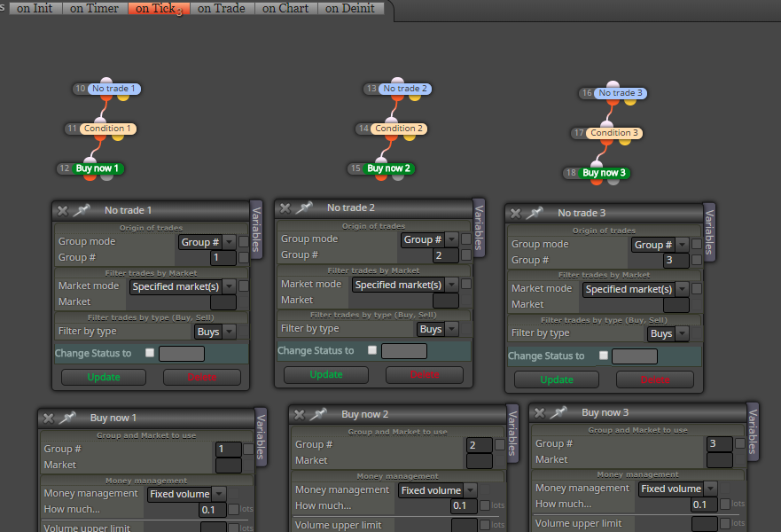Select the No trade 3 node
Screen dimensions: 781x532
pyautogui.click(x=621, y=93)
